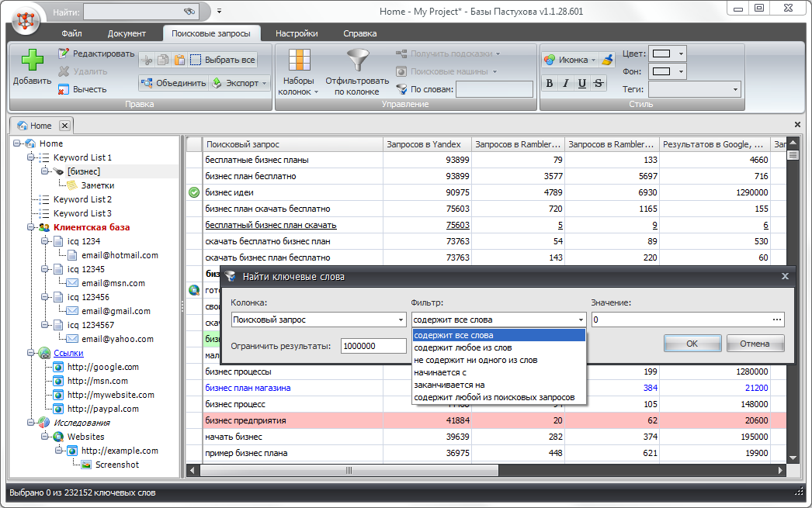Click the Наборы колонок grid icon
The height and width of the screenshot is (508, 812).
[x=299, y=60]
